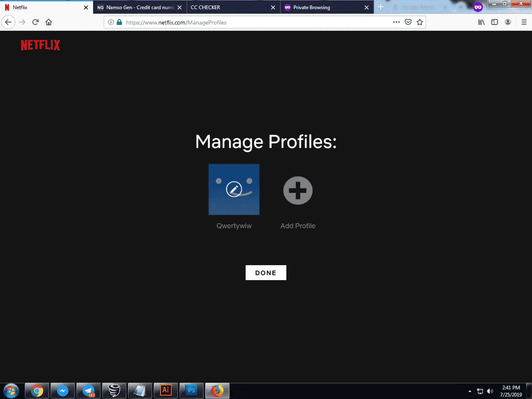Switch to the CC CHECKER tab
532x399 pixels.
coord(233,8)
